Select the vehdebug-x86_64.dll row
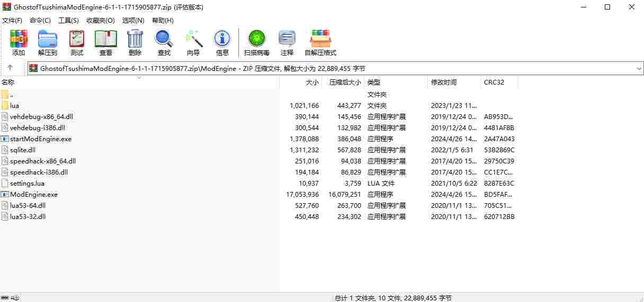This screenshot has width=644, height=302. pos(258,117)
